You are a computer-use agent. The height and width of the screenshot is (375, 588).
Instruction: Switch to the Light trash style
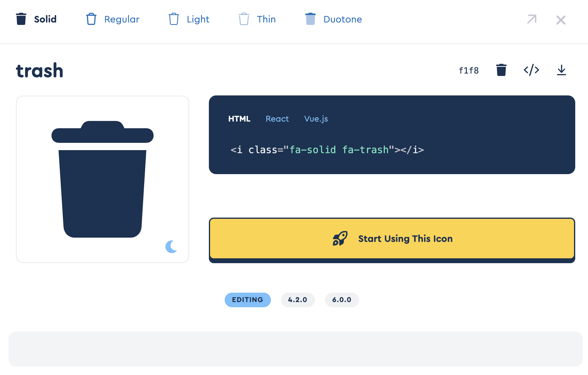[189, 19]
